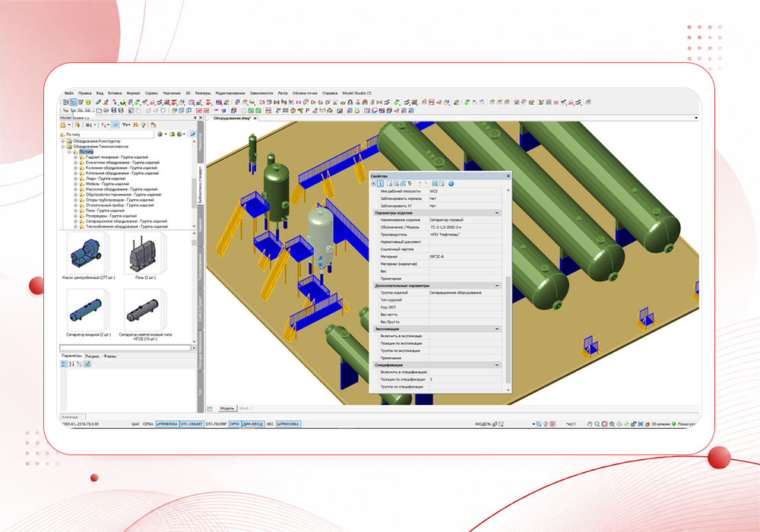Click the zoom magnifier icon in status bar
The image size is (760, 532).
click(x=597, y=424)
